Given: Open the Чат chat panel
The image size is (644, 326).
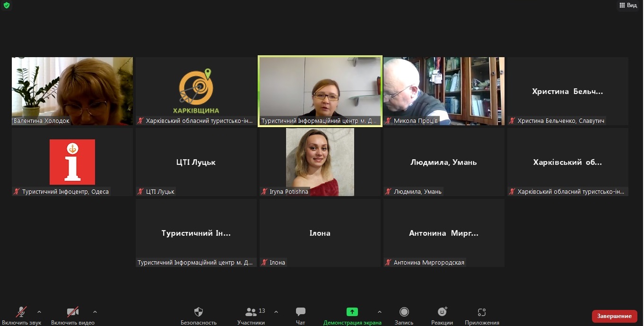Looking at the screenshot, I should 300,315.
